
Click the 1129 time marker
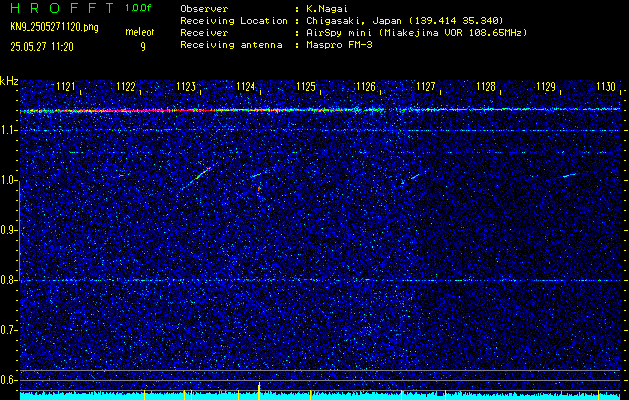click(546, 86)
